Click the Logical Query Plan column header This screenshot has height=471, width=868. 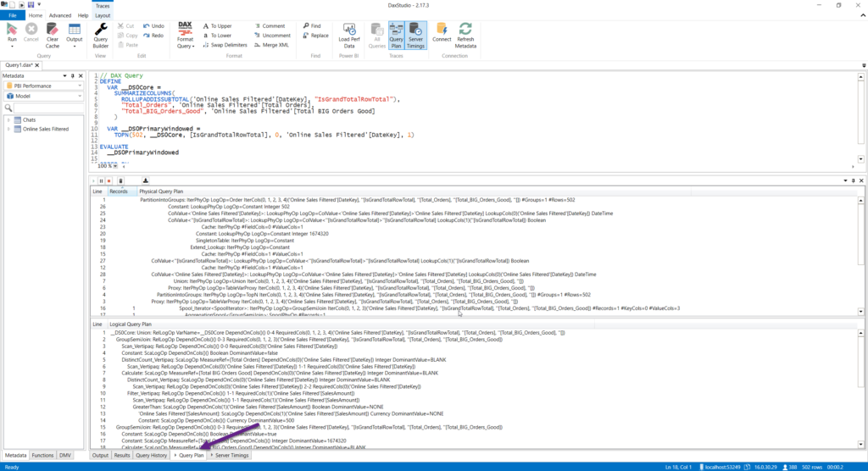click(131, 324)
